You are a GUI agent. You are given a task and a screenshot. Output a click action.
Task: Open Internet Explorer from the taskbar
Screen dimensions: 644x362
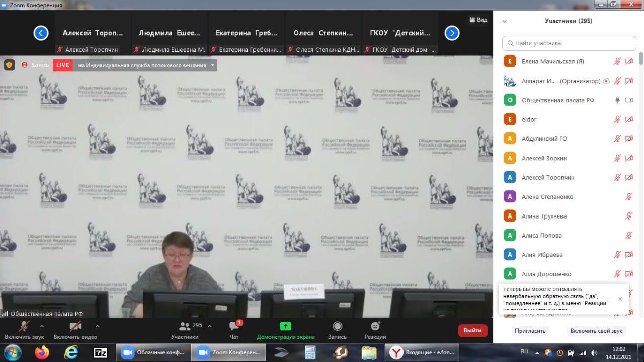71,352
